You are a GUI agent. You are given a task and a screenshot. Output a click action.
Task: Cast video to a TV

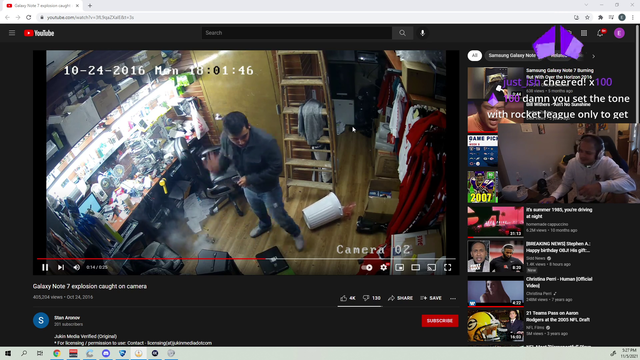[431, 267]
